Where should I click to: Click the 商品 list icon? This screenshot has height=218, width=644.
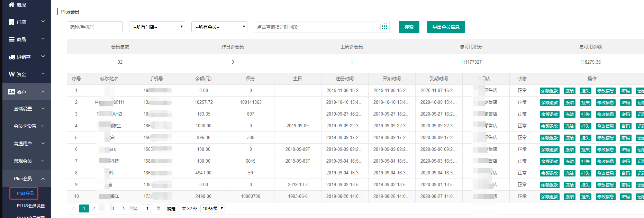[11, 39]
